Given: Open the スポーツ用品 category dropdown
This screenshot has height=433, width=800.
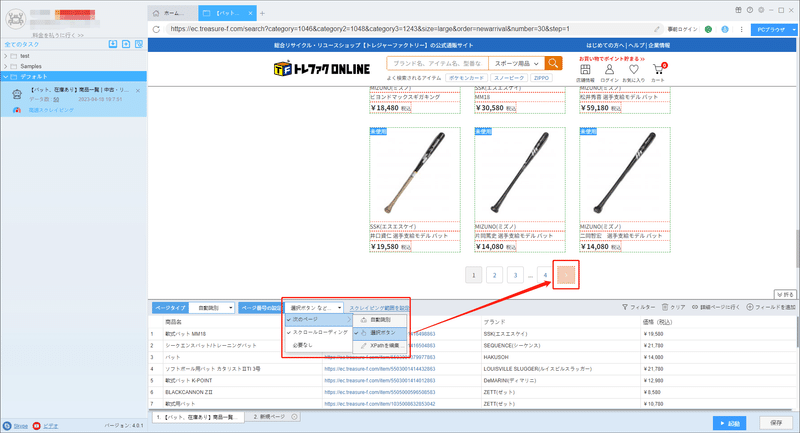Looking at the screenshot, I should 516,63.
